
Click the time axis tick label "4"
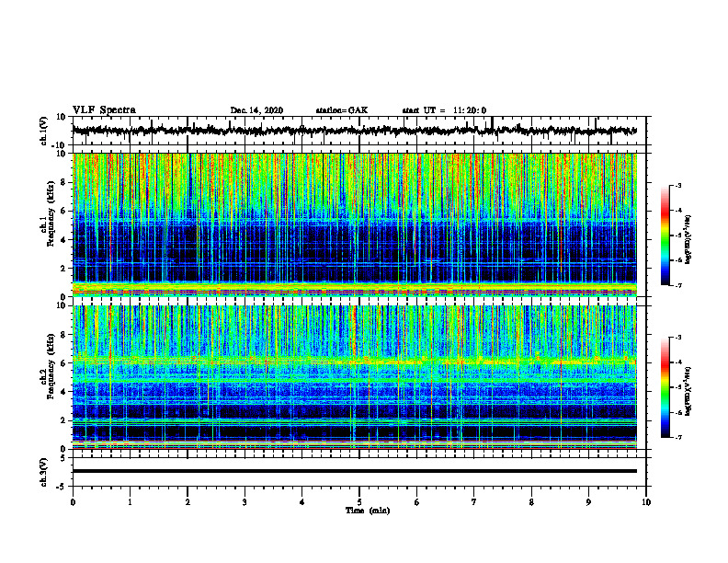click(301, 502)
